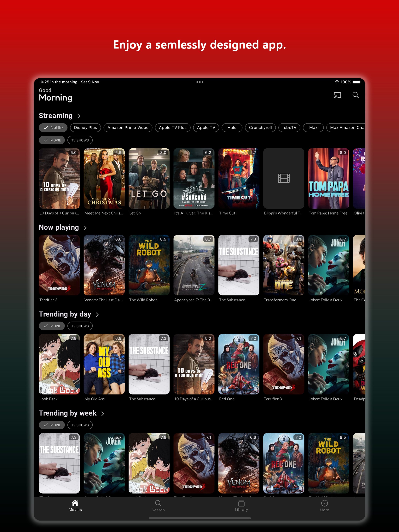Deselect the MOVIE filter in Trending by day
The height and width of the screenshot is (532, 399).
tap(52, 326)
